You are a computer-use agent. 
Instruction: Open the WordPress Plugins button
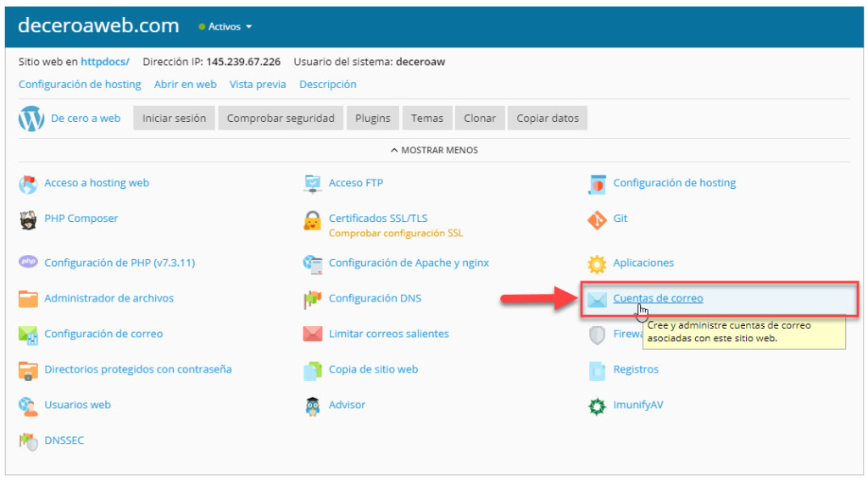tap(373, 118)
